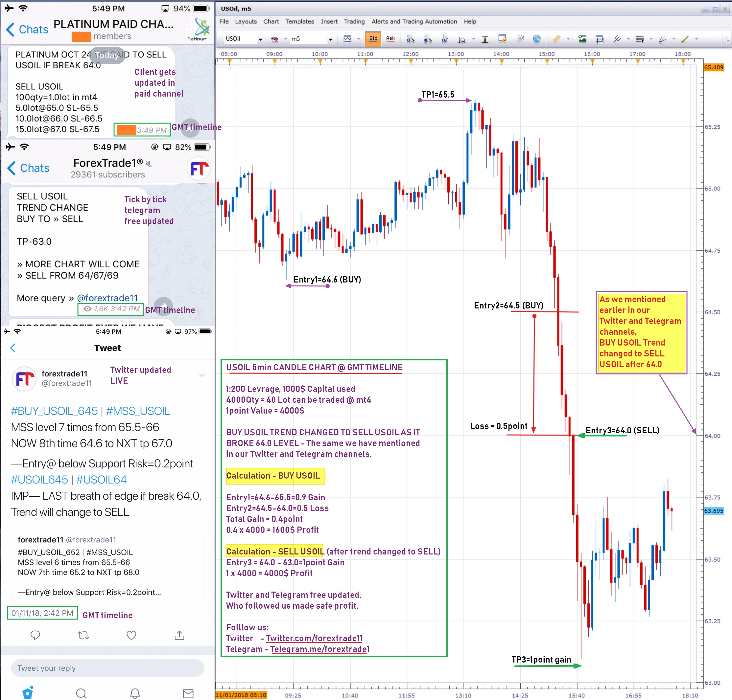This screenshot has width=732, height=700.
Task: Select the trend channel drawing tool
Action: [617, 39]
